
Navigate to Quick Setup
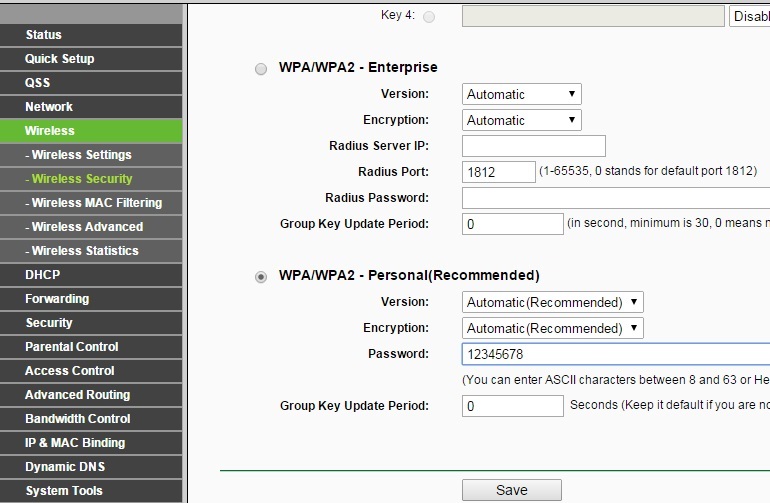pyautogui.click(x=60, y=59)
